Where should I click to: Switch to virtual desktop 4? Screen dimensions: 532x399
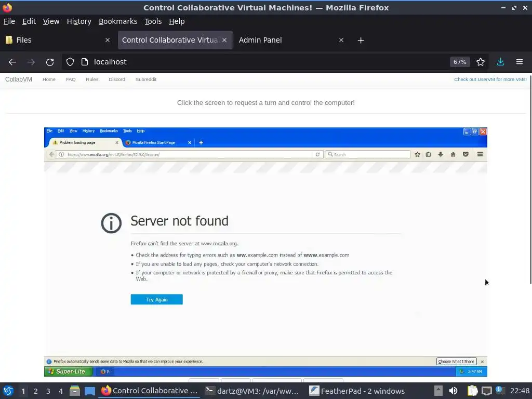coord(61,391)
